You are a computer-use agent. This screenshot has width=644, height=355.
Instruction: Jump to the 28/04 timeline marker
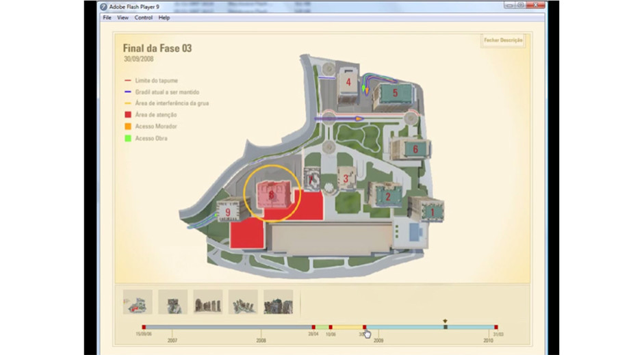point(313,328)
